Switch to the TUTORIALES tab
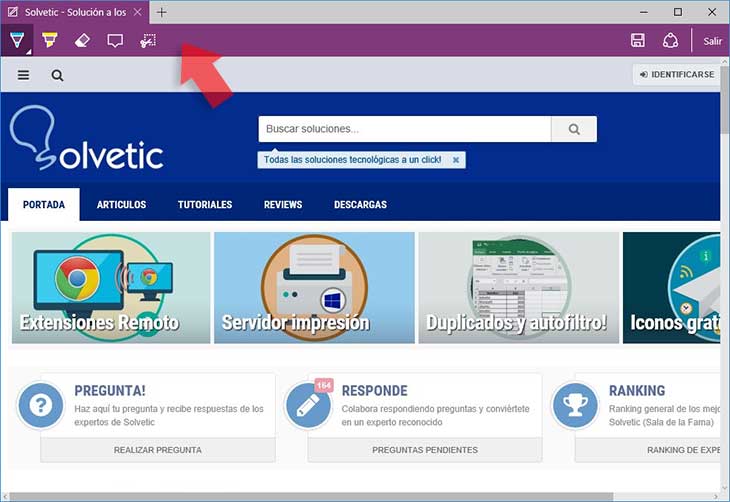 [205, 204]
